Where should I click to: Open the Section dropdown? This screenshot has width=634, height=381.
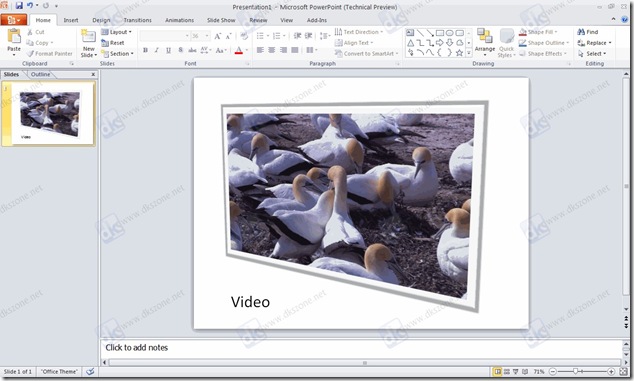(x=117, y=53)
